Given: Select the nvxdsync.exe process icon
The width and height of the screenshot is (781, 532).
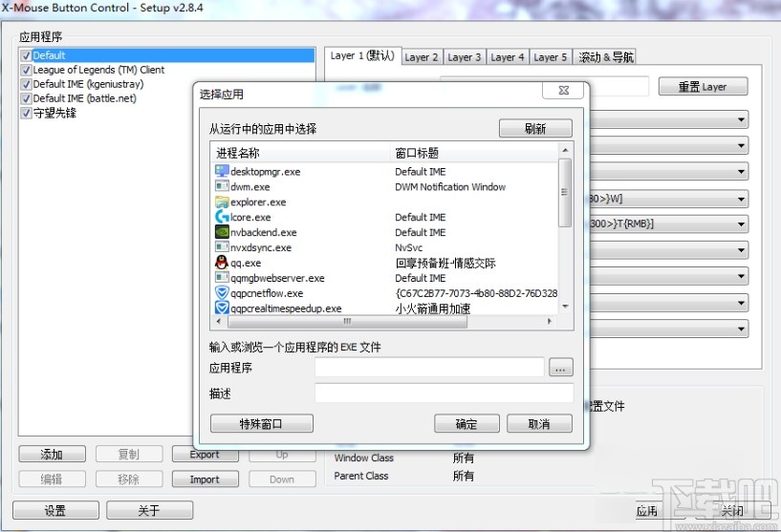Looking at the screenshot, I should coord(222,247).
